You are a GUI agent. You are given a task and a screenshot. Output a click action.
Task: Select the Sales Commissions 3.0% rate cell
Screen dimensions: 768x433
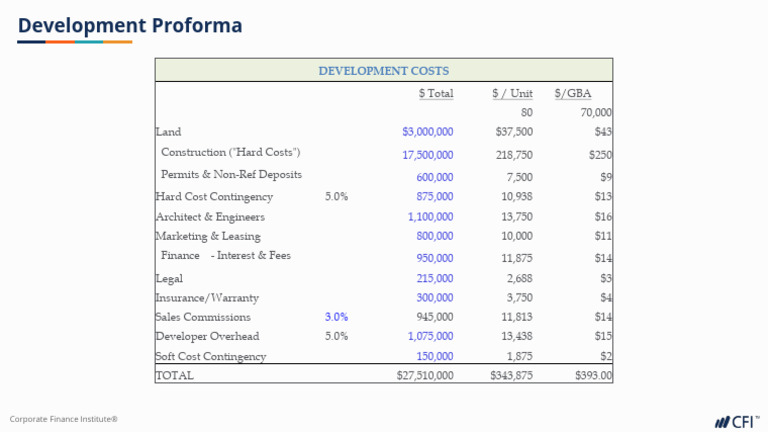pyautogui.click(x=336, y=317)
